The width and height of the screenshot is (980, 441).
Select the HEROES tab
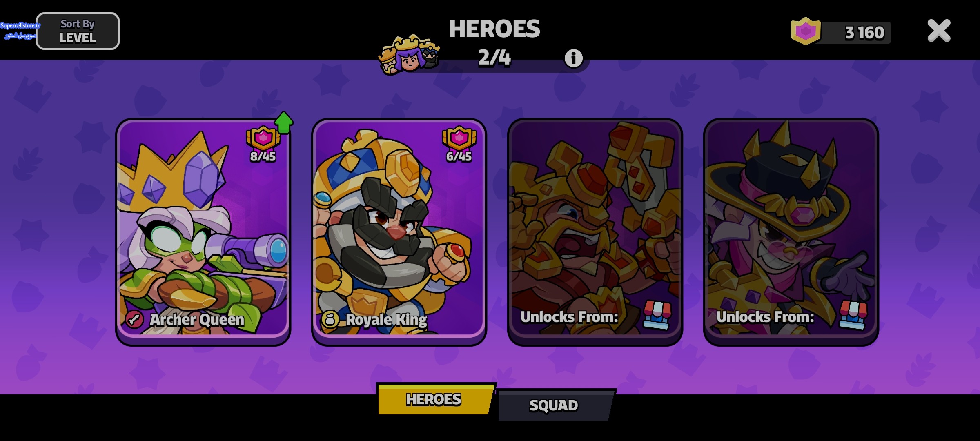[434, 399]
